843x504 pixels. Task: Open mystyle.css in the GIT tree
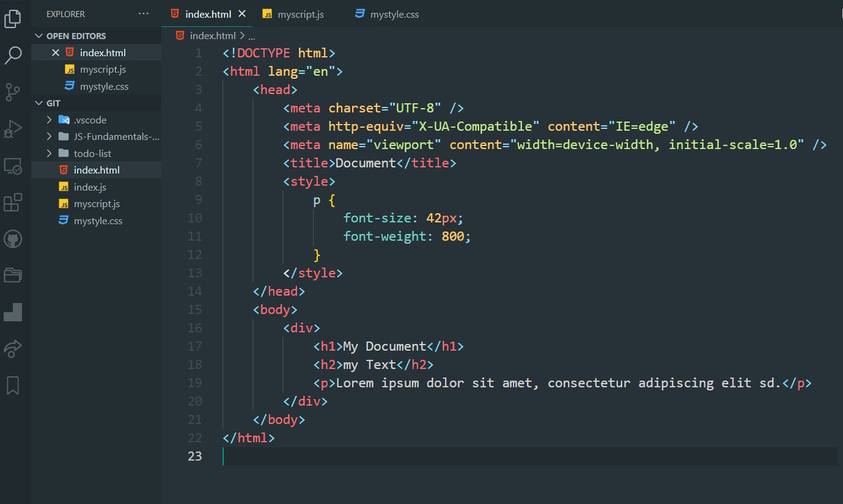97,221
